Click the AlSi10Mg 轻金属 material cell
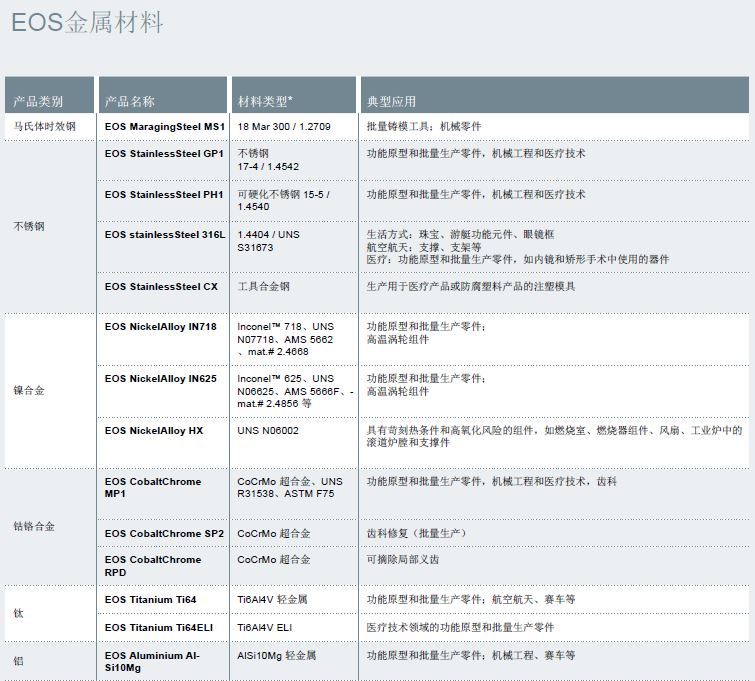The image size is (755, 681). click(x=276, y=655)
